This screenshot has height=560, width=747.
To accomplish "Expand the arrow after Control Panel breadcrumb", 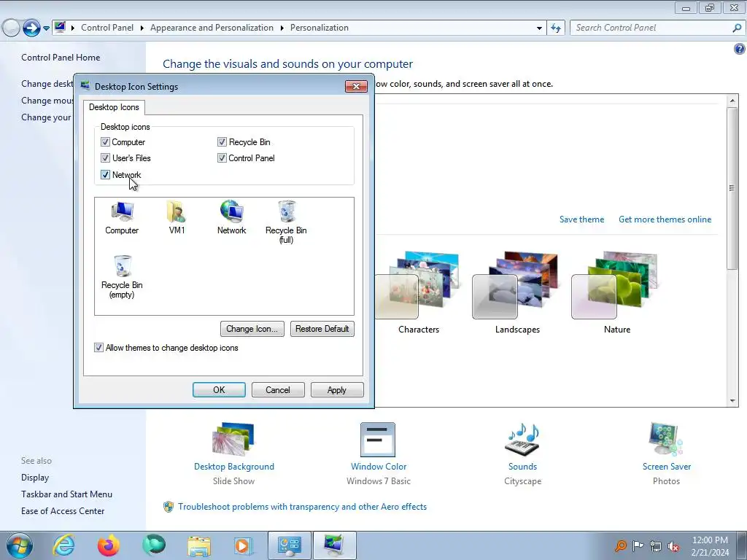I will (142, 28).
